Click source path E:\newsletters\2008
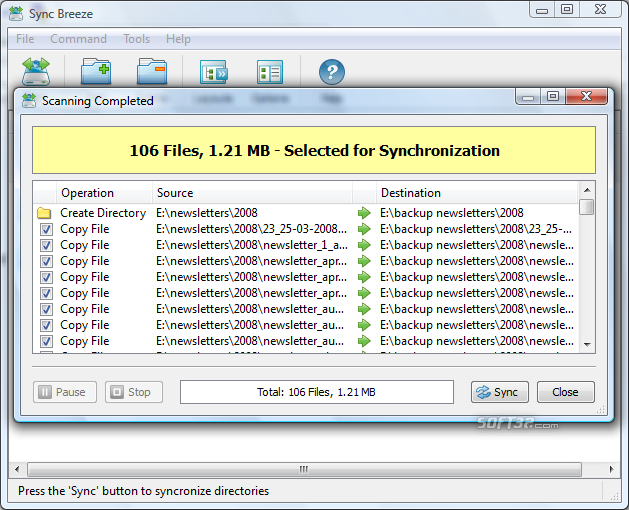The image size is (629, 510). (x=207, y=213)
